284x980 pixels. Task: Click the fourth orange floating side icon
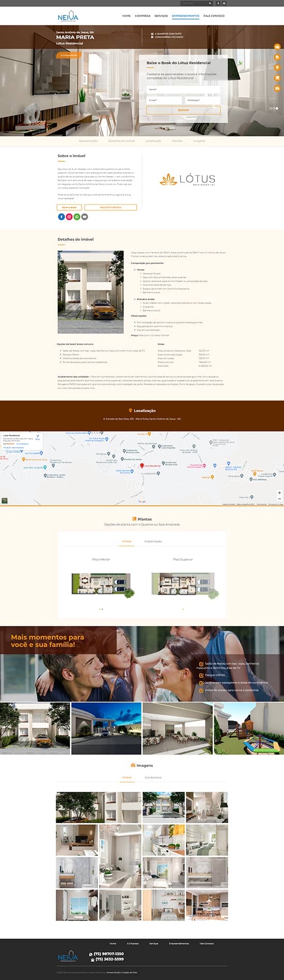pos(277,78)
